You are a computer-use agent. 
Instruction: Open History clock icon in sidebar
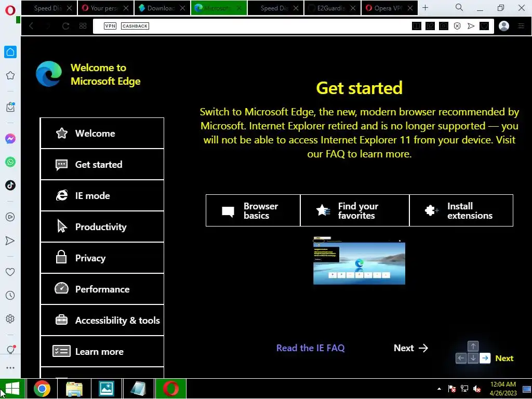10,295
